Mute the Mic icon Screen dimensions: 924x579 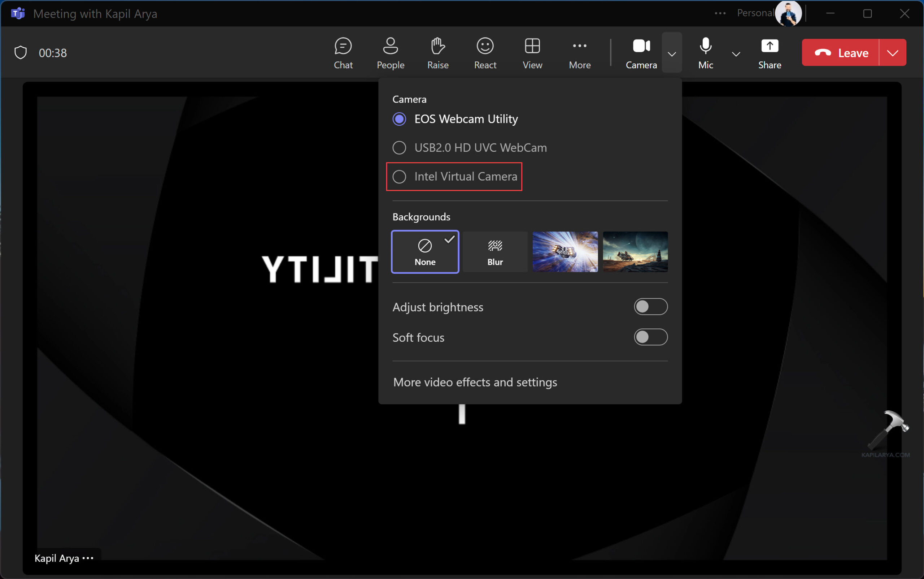705,53
